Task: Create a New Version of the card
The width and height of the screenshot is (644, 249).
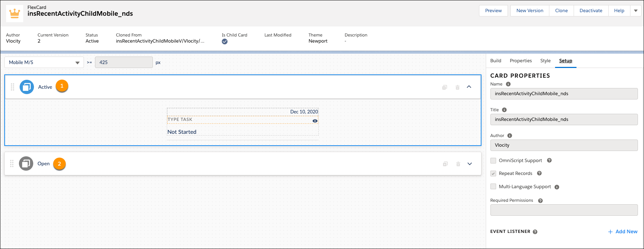Action: [530, 11]
